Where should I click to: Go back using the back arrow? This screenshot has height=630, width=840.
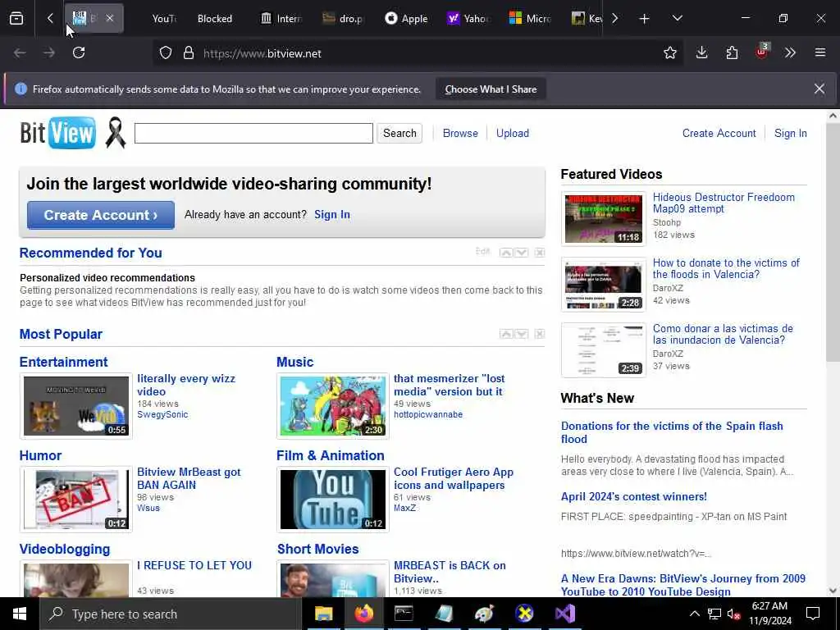[x=20, y=53]
